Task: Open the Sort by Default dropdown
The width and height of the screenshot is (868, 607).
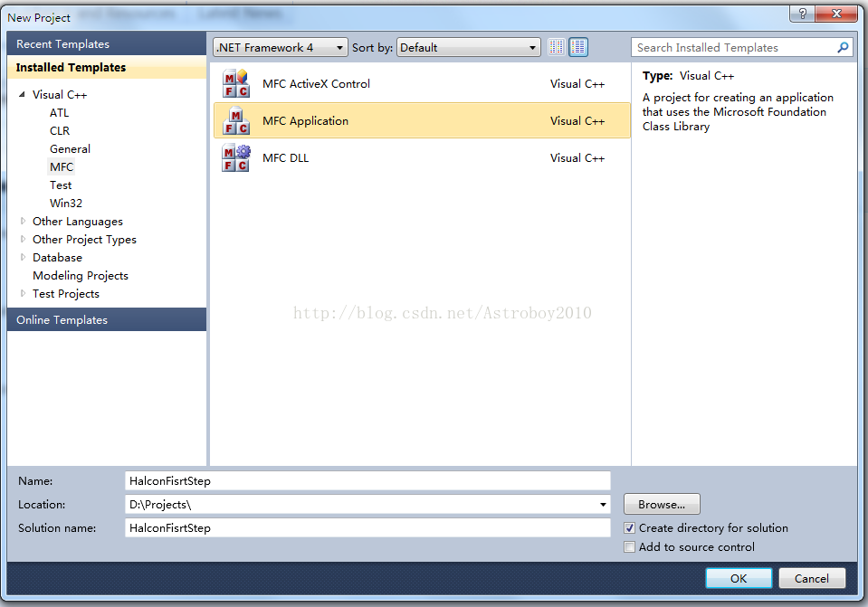Action: tap(468, 48)
